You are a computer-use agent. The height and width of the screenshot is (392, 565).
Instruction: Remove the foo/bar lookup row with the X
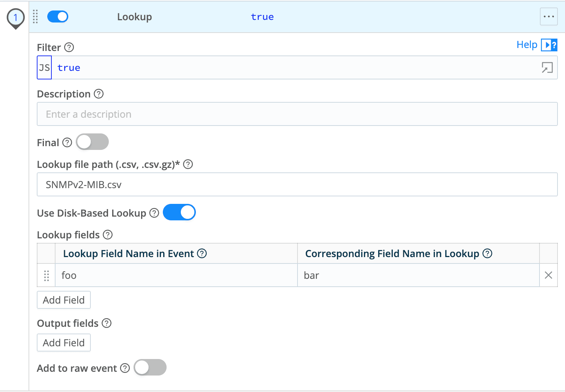[x=548, y=275]
